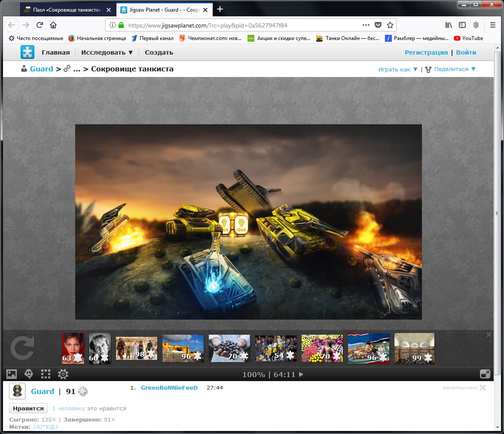Open the JJO*K@J tag link

[x=45, y=427]
